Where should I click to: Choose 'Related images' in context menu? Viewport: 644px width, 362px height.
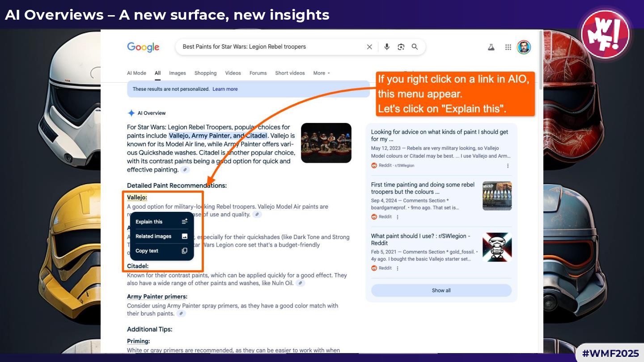point(162,236)
